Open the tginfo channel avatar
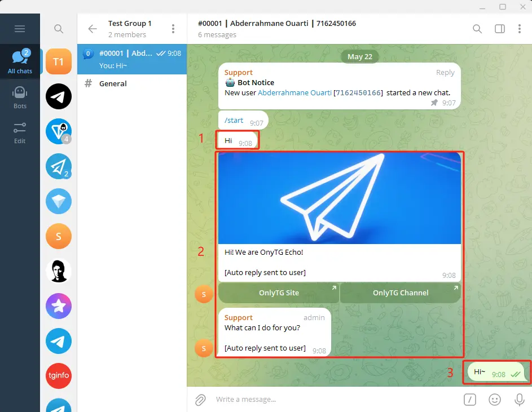The image size is (532, 412). coord(58,376)
